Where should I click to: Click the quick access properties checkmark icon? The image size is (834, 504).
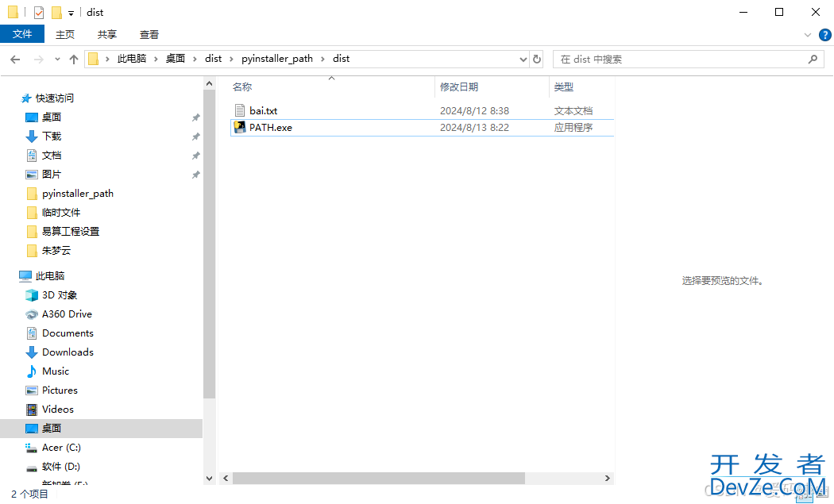39,12
